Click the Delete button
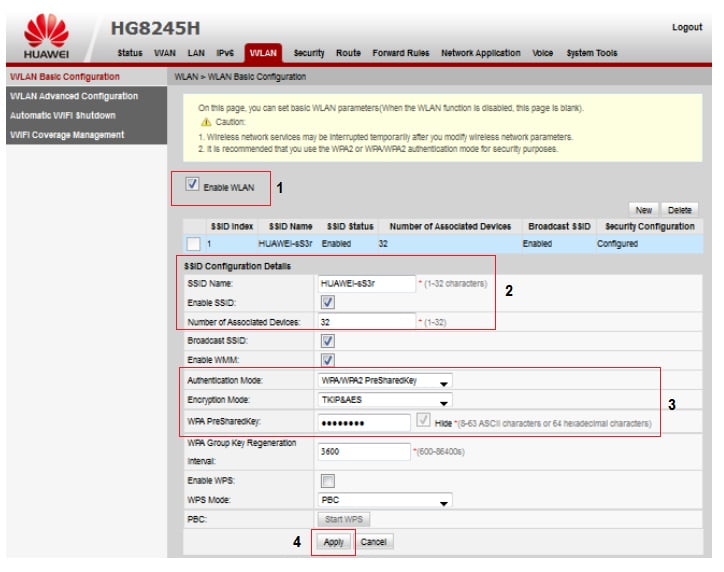Screen dimensions: 724x572 click(x=680, y=210)
